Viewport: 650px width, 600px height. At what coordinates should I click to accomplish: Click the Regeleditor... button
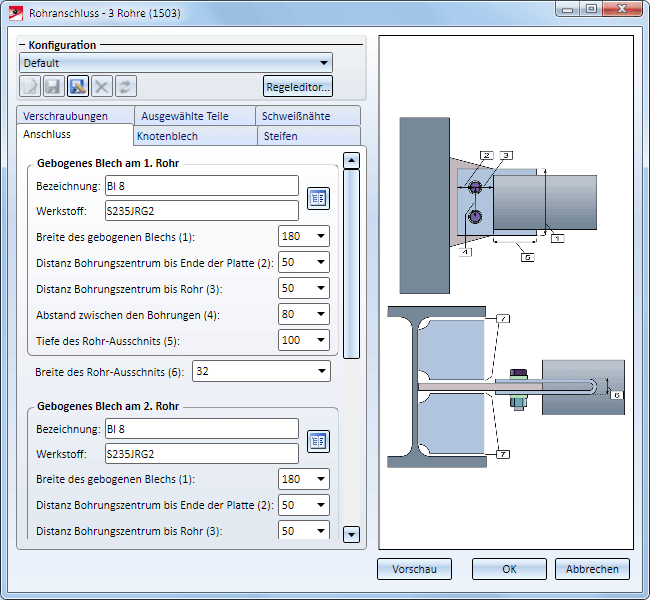pyautogui.click(x=298, y=87)
